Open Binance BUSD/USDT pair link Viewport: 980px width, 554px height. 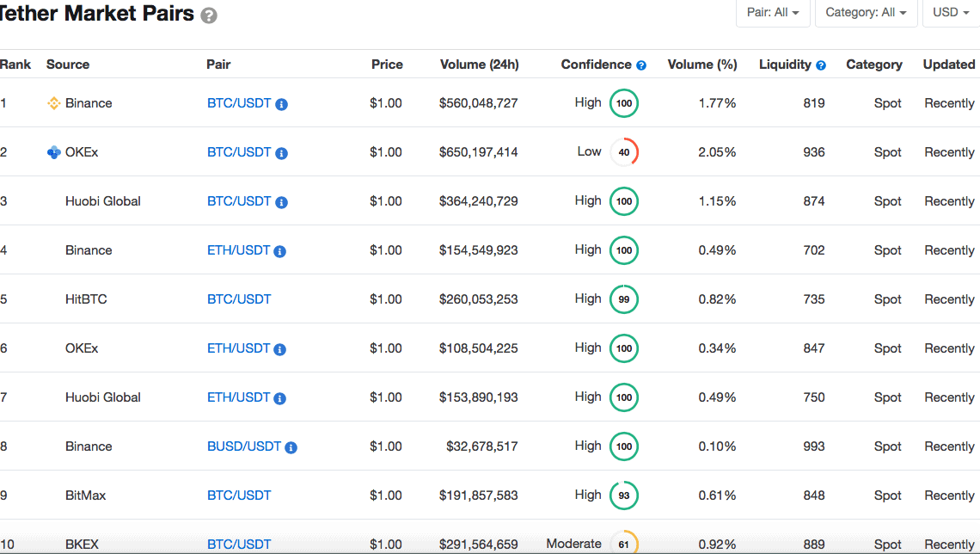[244, 446]
